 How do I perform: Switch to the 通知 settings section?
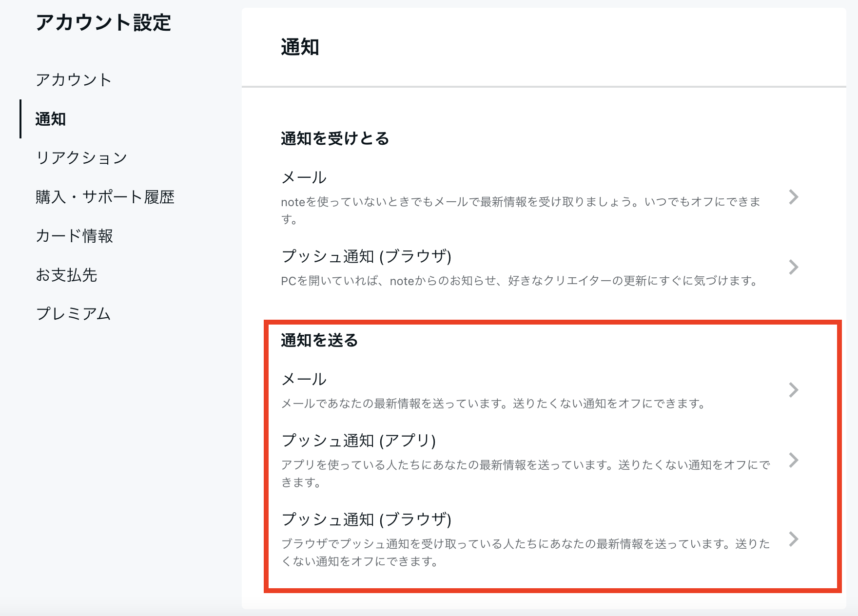(x=51, y=119)
